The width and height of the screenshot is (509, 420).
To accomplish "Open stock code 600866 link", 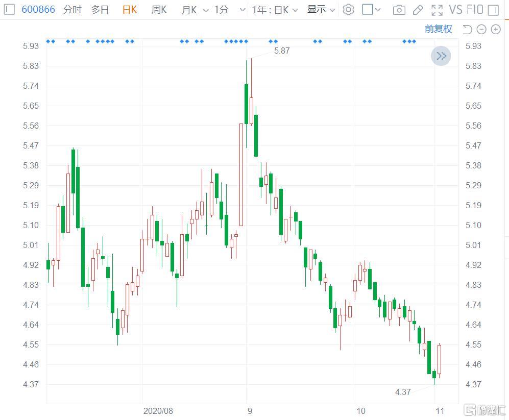I will coord(38,9).
